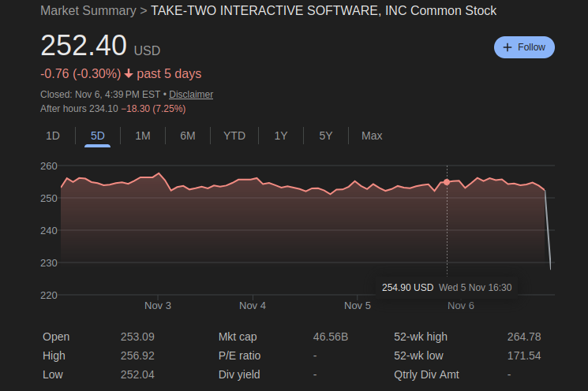Select the 5D chart range tab
The height and width of the screenshot is (391, 588).
click(x=98, y=136)
